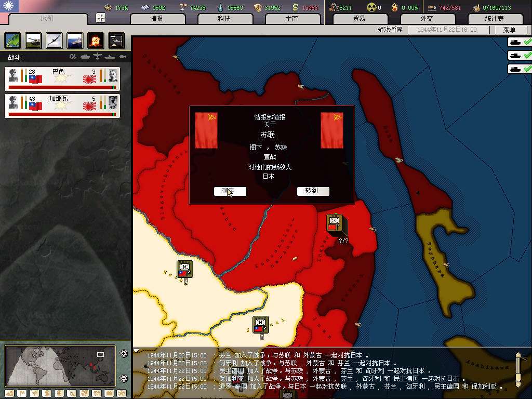Click the 保加利亚 加入了战争 log entry

click(x=307, y=379)
